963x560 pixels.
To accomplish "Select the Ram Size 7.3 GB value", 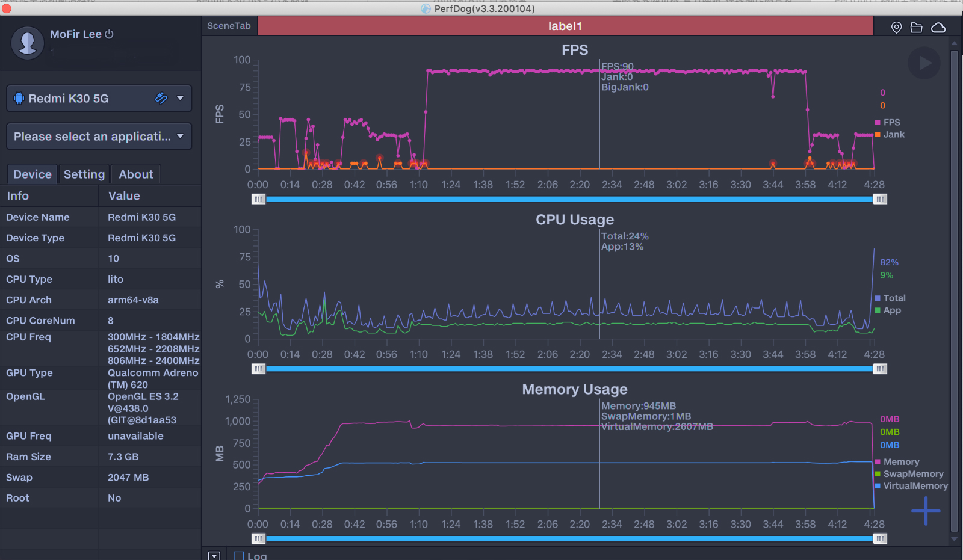I will [x=123, y=457].
